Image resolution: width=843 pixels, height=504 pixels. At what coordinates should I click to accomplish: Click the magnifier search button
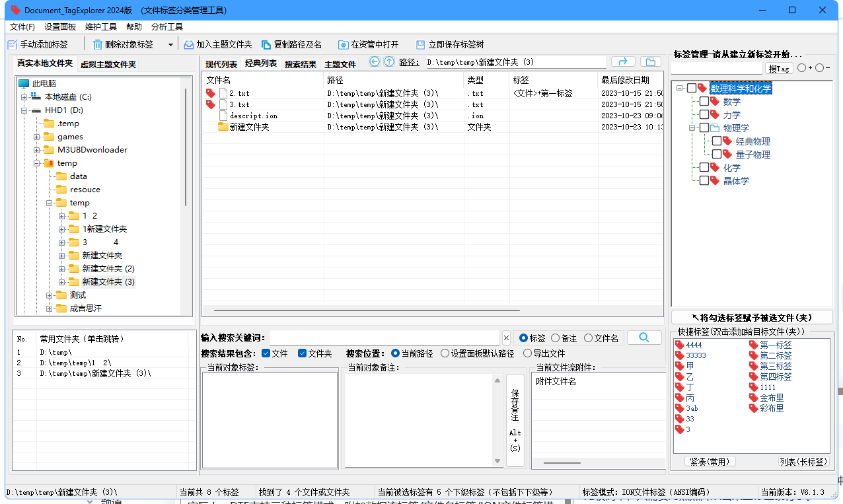644,338
